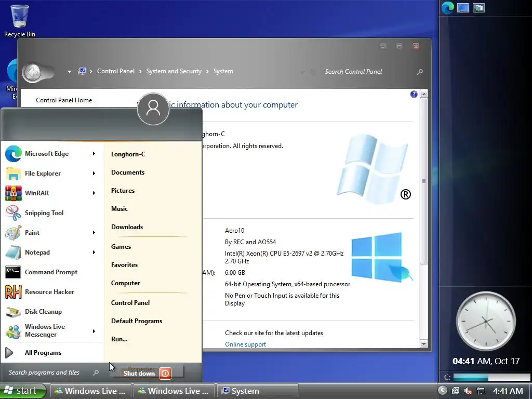The image size is (532, 399).
Task: Click the show desktop icon in the sidebar
Action: 463,7
